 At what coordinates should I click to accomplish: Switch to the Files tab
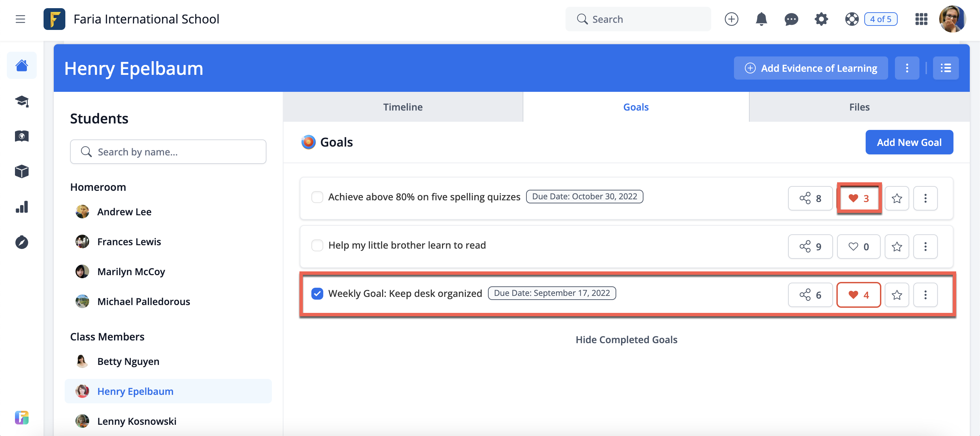click(860, 107)
